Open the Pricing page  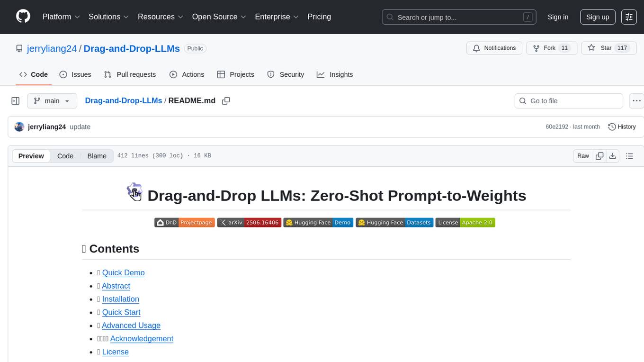pos(319,17)
